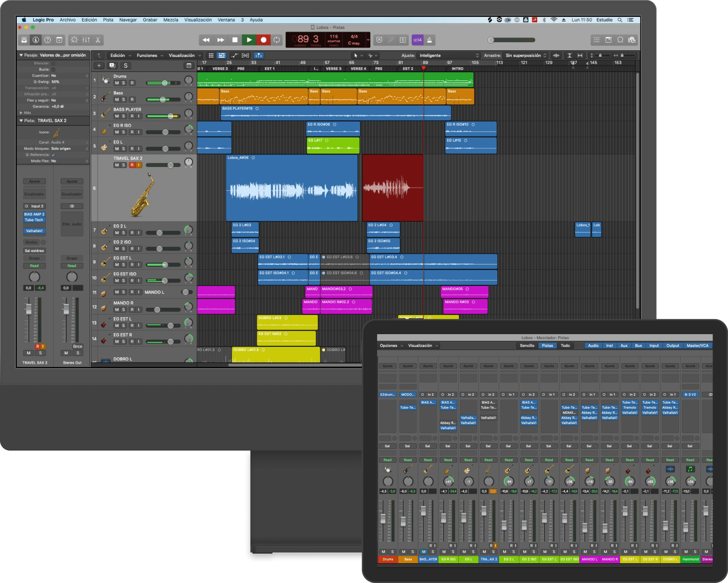Click the Rewind transport button
Image resolution: width=728 pixels, height=583 pixels.
pos(206,40)
